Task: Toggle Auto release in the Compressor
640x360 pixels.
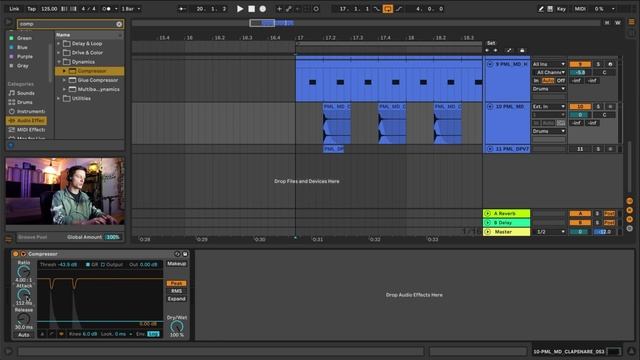Action: pyautogui.click(x=24, y=335)
